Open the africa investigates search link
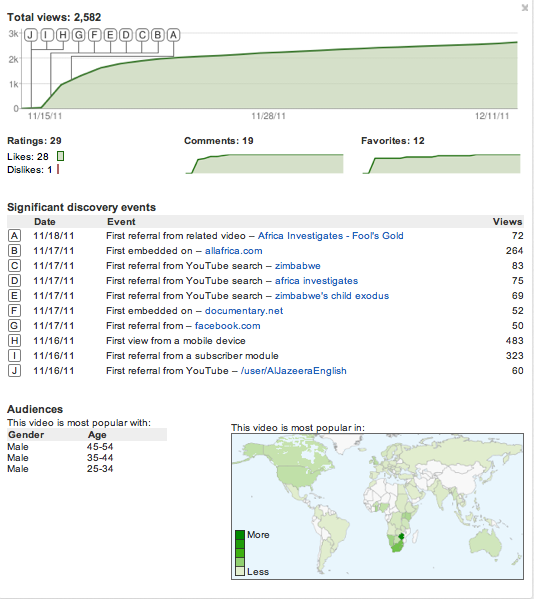The image size is (534, 599). click(316, 281)
